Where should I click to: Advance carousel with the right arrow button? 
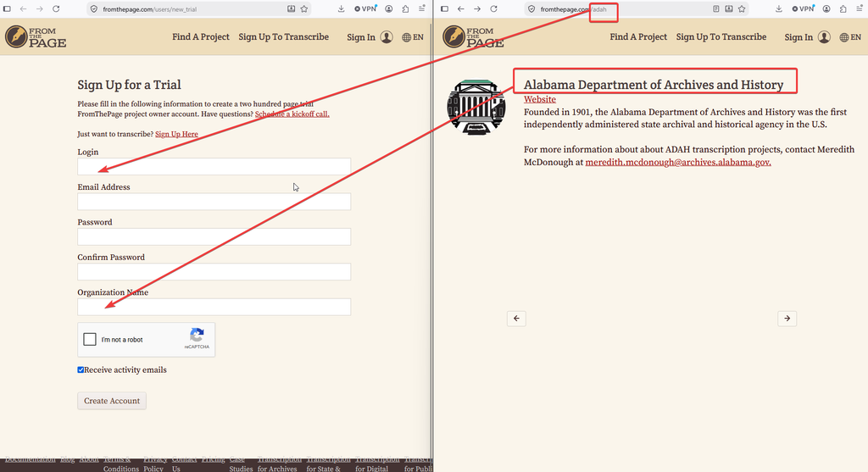(787, 318)
